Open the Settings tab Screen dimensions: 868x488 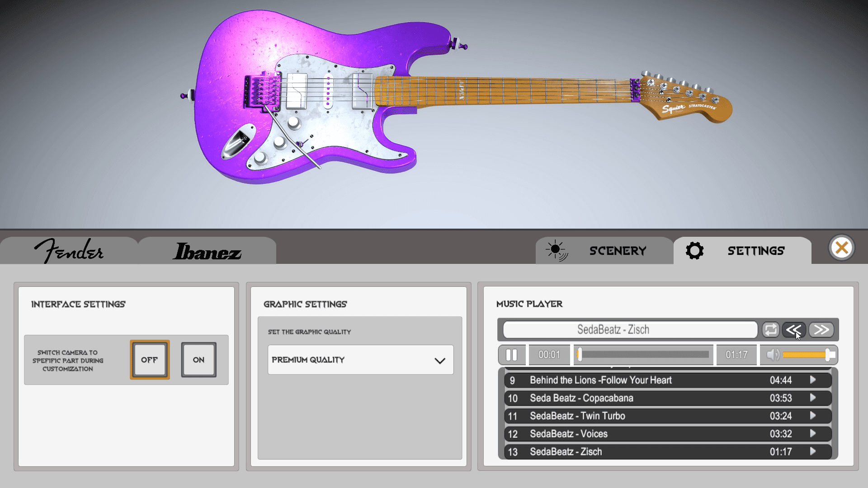click(x=742, y=251)
